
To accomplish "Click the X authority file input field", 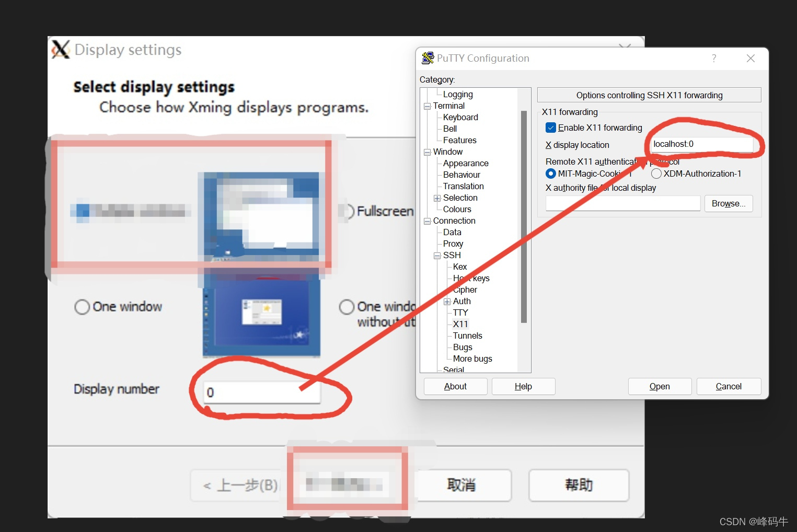I will tap(623, 204).
